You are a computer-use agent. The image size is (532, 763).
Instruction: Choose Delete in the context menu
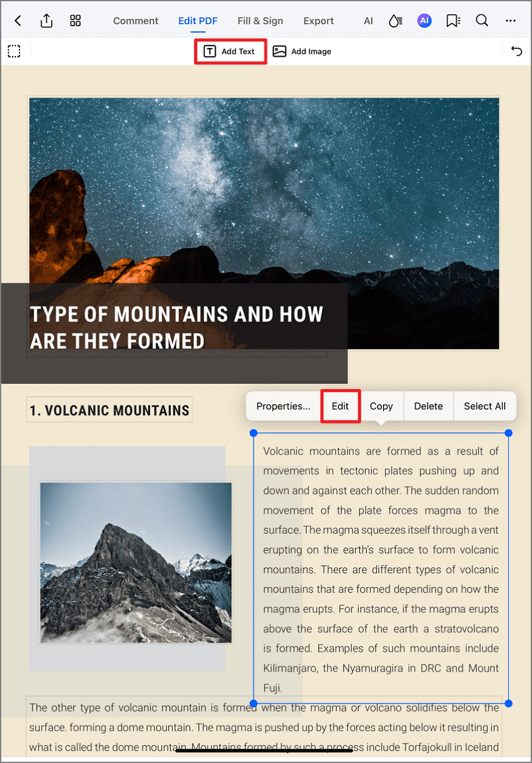[x=429, y=406]
